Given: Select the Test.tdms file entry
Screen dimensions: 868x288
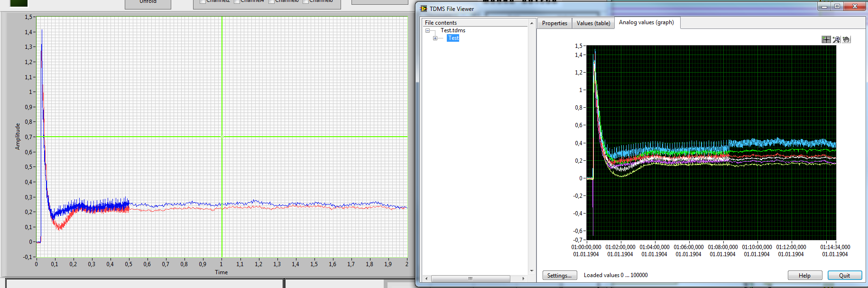Looking at the screenshot, I should pyautogui.click(x=453, y=30).
